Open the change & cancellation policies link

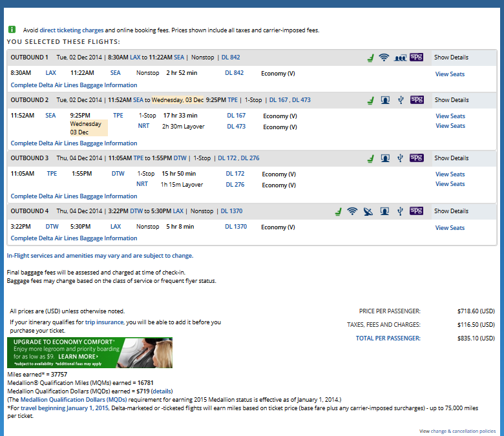tap(463, 431)
